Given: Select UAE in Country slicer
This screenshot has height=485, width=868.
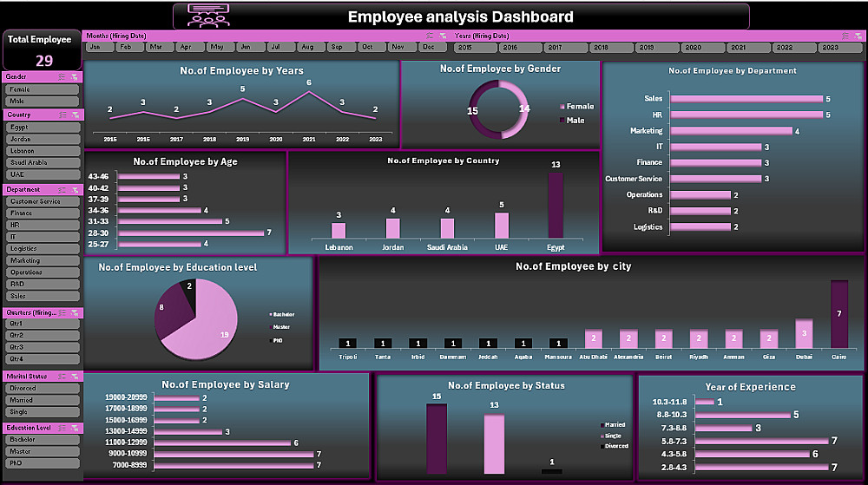Looking at the screenshot, I should pos(43,174).
